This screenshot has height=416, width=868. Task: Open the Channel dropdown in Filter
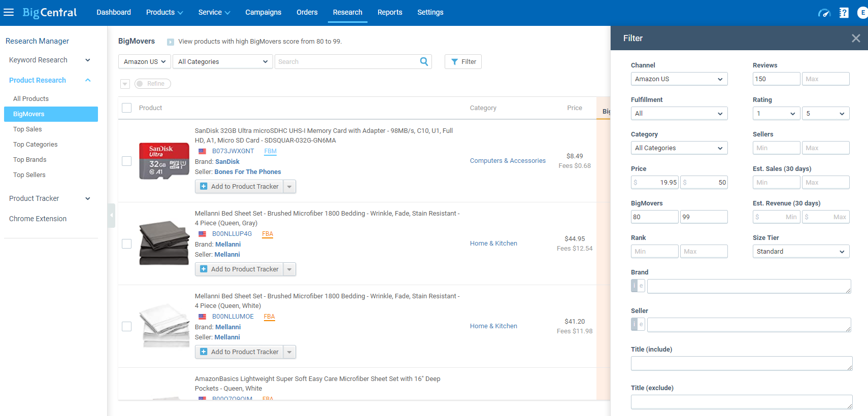point(679,79)
